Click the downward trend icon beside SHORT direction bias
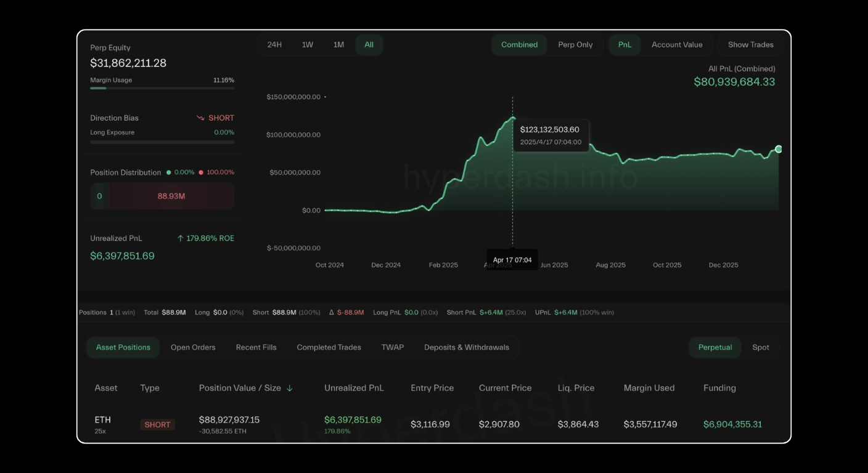868x473 pixels. [199, 117]
